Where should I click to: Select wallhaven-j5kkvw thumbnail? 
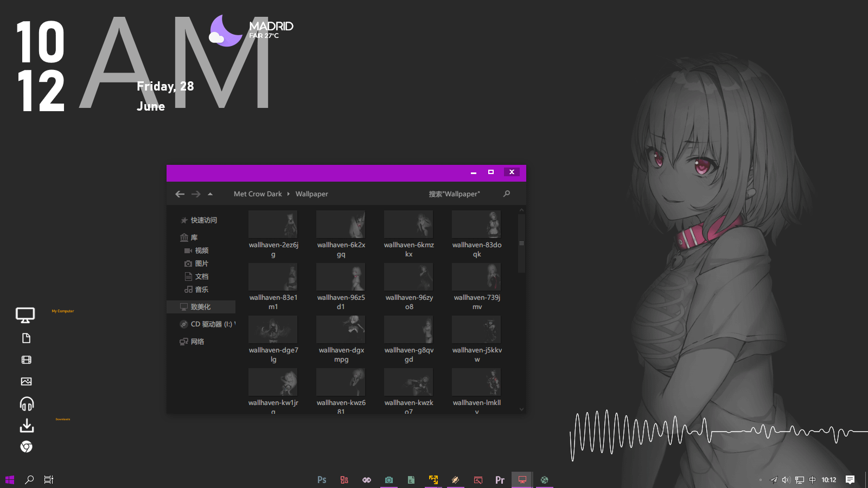click(x=476, y=330)
